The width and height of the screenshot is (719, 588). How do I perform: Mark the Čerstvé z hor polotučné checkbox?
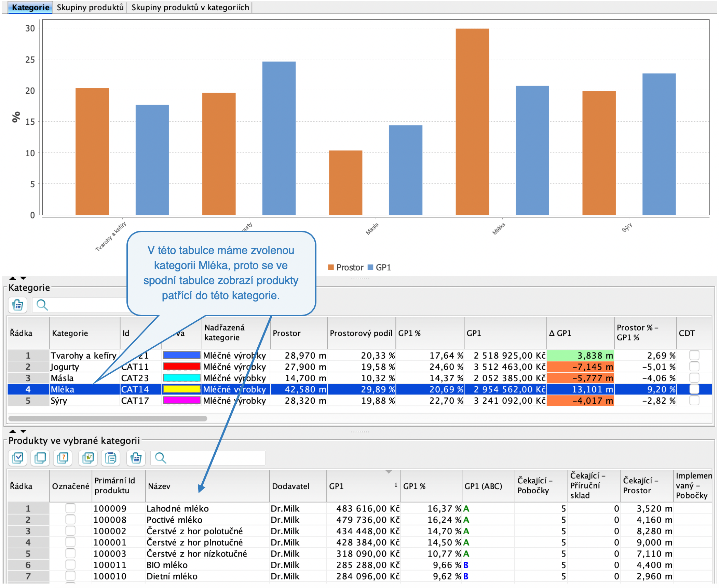click(x=70, y=531)
